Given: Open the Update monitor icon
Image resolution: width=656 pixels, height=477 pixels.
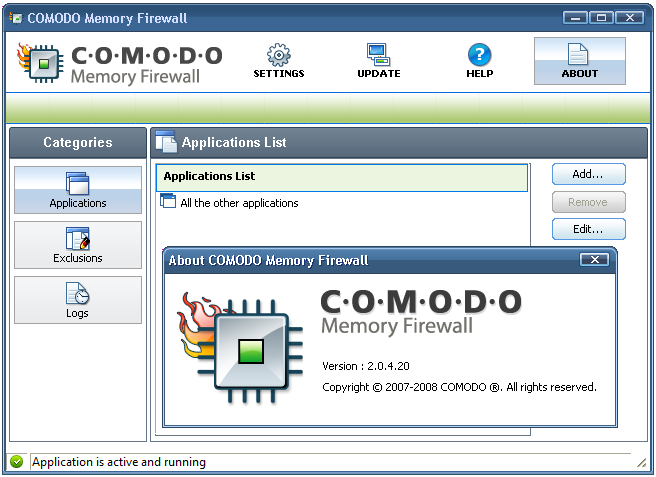Looking at the screenshot, I should point(379,54).
